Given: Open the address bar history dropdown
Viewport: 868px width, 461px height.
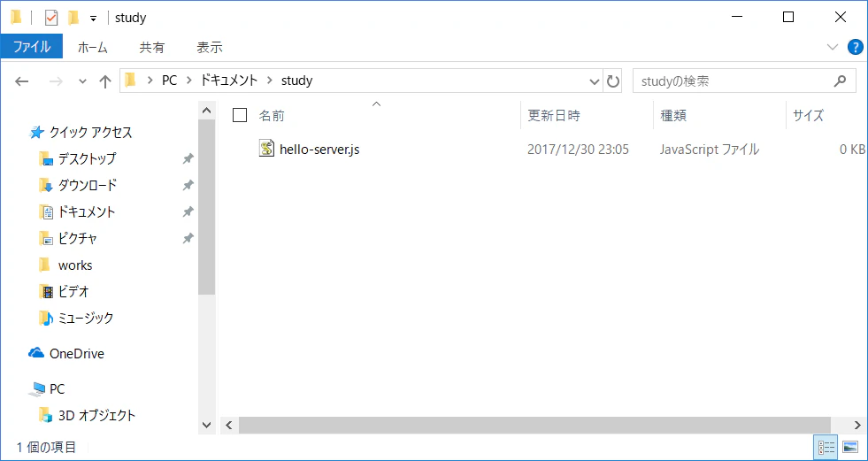Looking at the screenshot, I should (x=595, y=81).
